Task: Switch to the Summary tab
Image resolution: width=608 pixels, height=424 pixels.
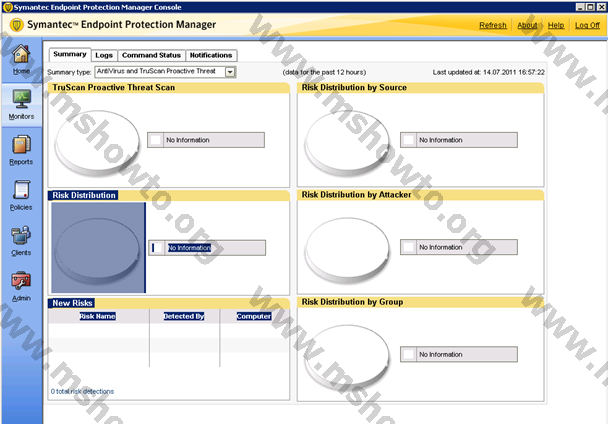Action: click(70, 54)
